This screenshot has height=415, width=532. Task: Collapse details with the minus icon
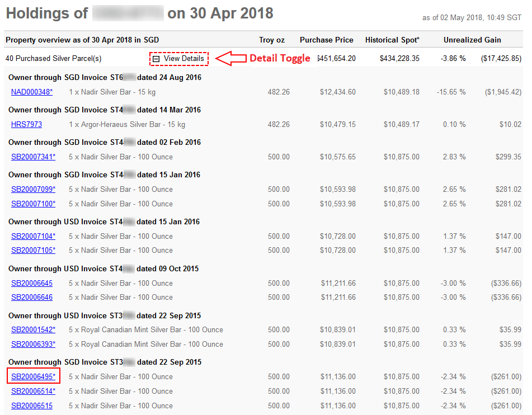157,58
